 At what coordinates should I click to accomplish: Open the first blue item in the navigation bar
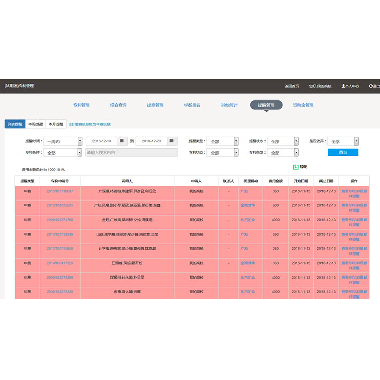point(81,105)
